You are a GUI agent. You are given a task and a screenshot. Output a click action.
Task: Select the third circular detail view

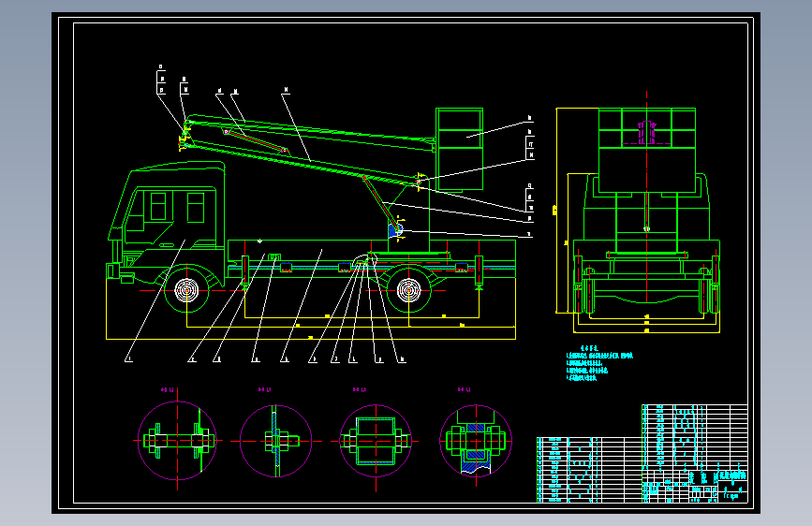pyautogui.click(x=376, y=441)
